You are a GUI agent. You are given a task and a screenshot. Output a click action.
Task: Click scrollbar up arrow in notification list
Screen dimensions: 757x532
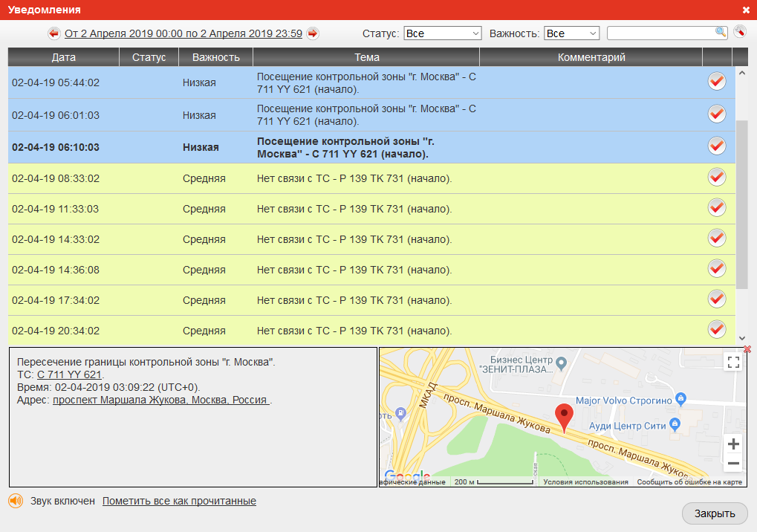click(742, 73)
